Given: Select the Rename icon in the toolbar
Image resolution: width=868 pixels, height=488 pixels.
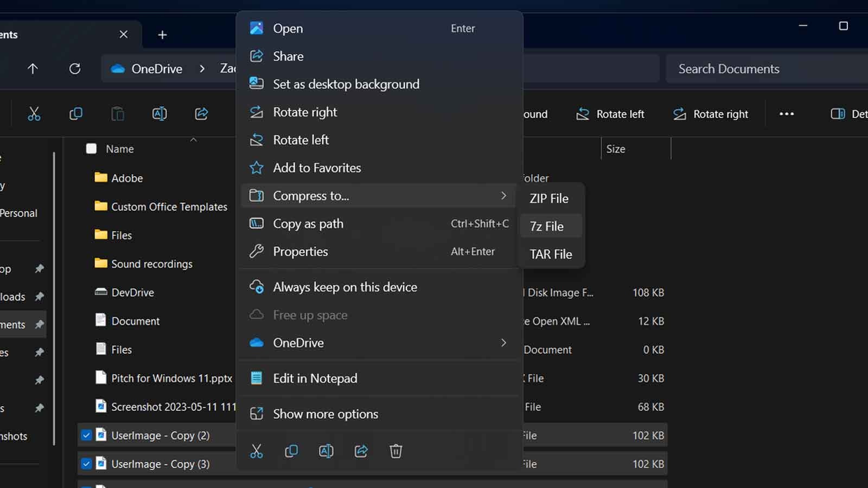Looking at the screenshot, I should pos(159,114).
